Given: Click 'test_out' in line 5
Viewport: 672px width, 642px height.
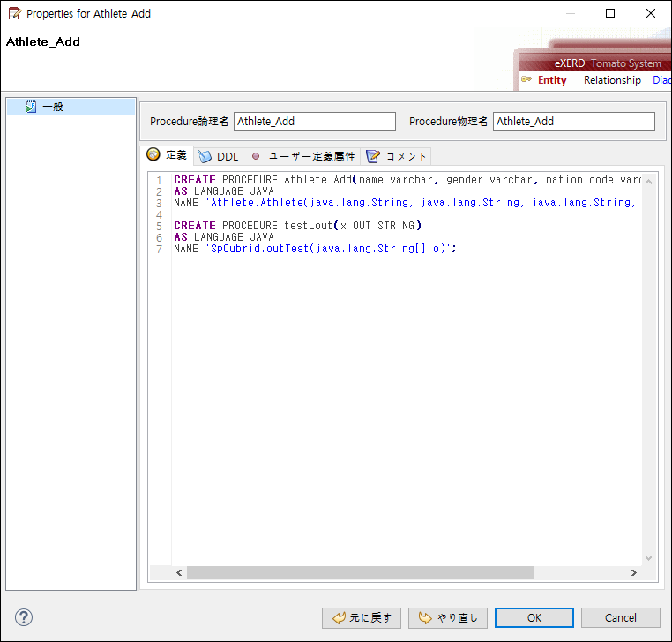Looking at the screenshot, I should 308,226.
